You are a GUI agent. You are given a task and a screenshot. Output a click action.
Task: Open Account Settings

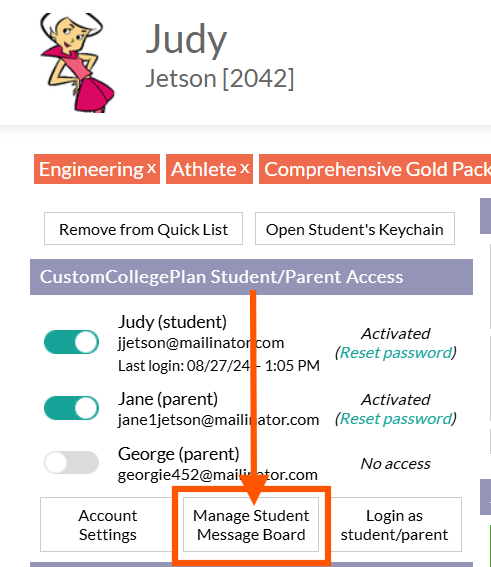[x=108, y=525]
